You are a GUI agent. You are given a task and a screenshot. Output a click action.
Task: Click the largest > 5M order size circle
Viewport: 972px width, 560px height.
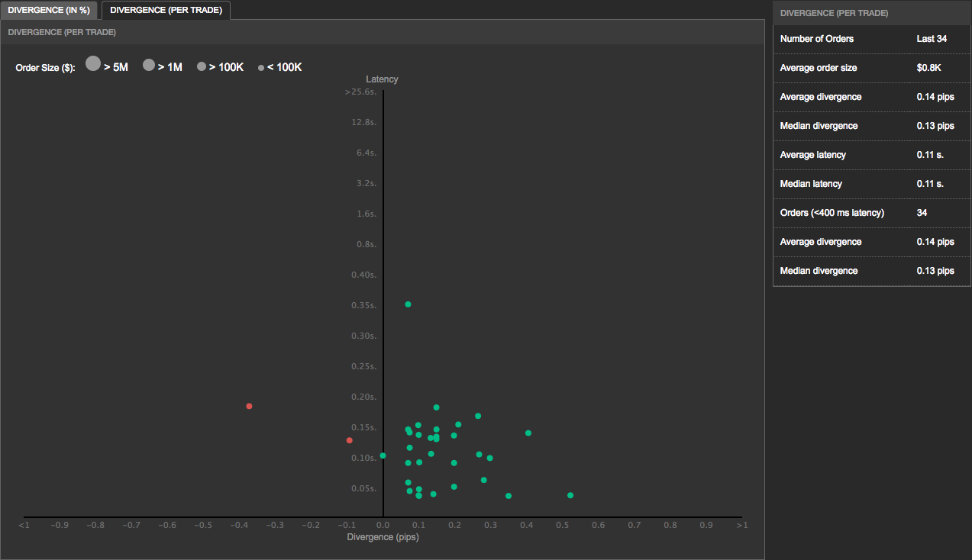[93, 64]
